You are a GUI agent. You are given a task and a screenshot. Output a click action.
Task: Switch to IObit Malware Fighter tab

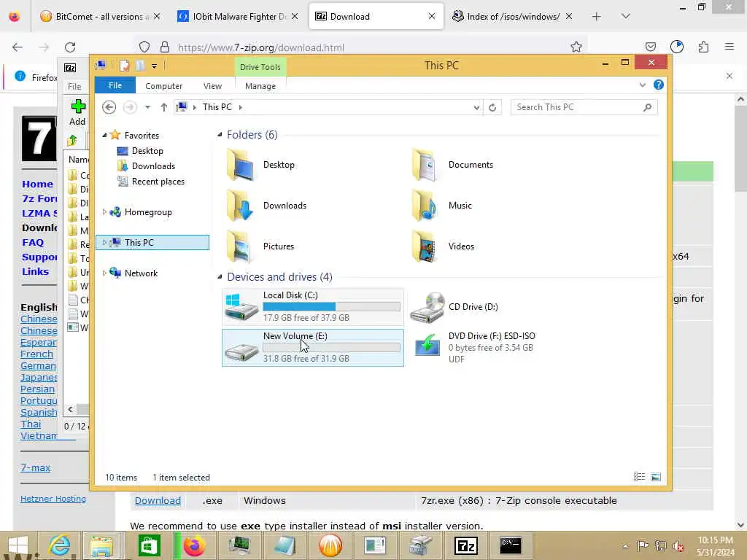(x=237, y=17)
